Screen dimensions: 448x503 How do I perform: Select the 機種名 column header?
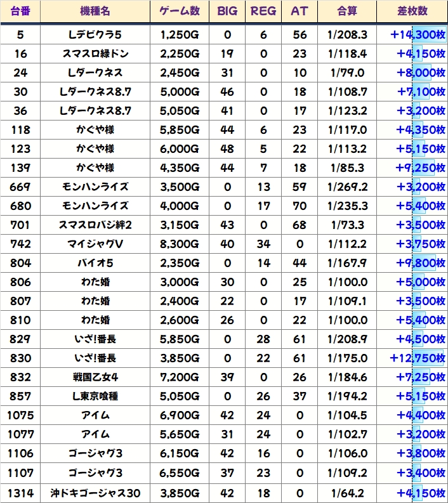pyautogui.click(x=95, y=11)
